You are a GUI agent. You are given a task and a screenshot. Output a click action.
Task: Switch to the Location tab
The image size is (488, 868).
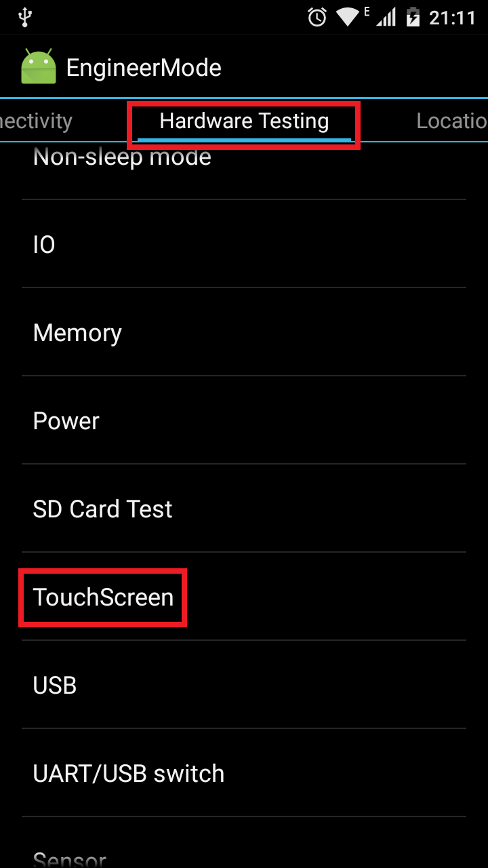tap(451, 121)
